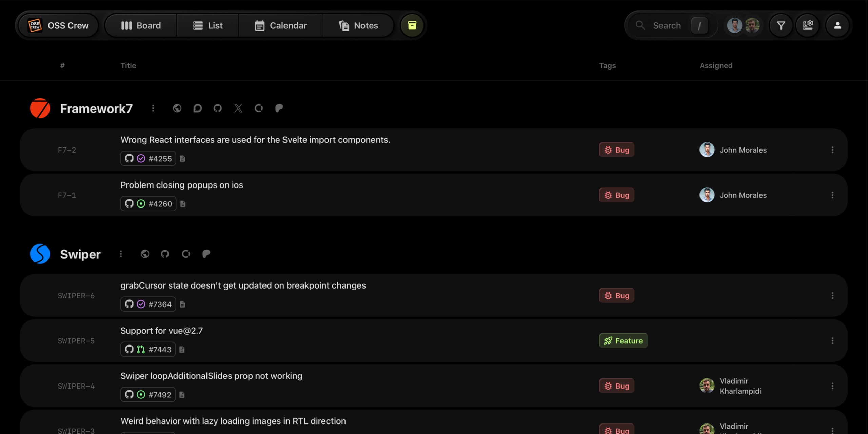Open the archive box icon button
Viewport: 868px width, 434px height.
tap(412, 25)
